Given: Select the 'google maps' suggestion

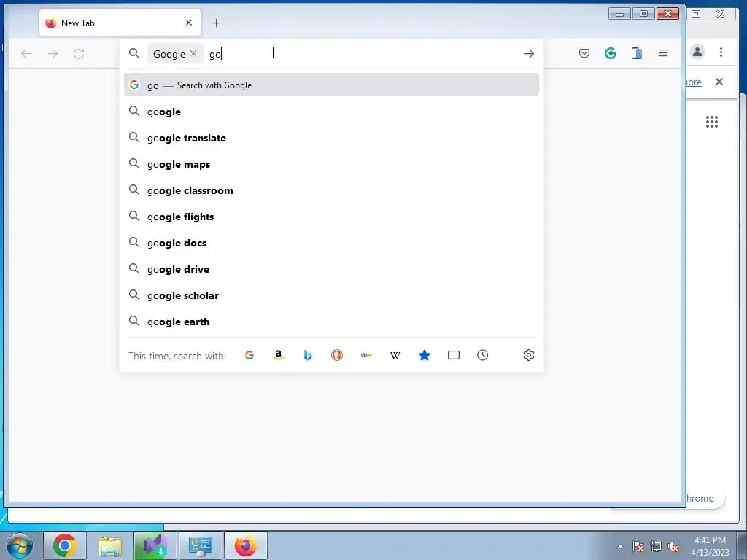Looking at the screenshot, I should 331,164.
